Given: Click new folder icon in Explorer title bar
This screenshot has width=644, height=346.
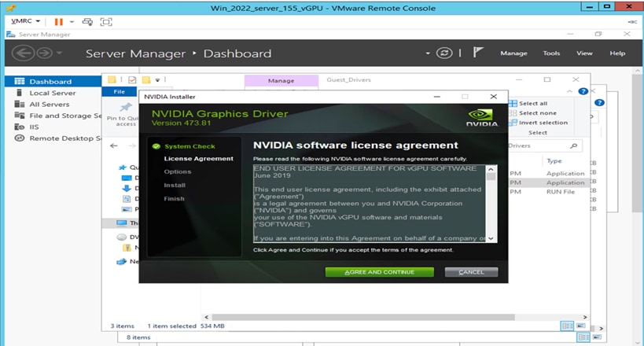Looking at the screenshot, I should [145, 79].
